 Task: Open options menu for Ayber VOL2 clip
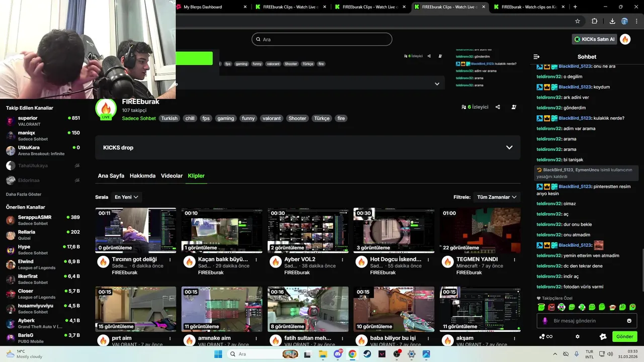tap(342, 260)
